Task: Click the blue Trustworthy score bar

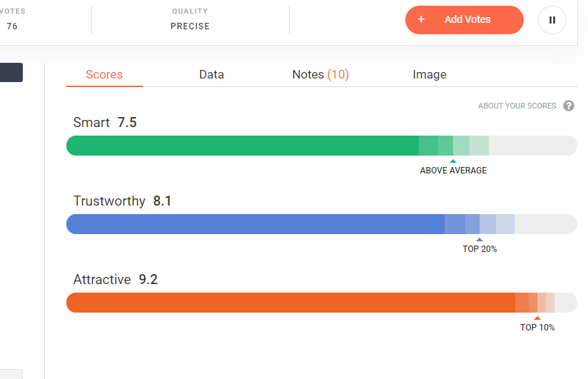Action: (321, 224)
